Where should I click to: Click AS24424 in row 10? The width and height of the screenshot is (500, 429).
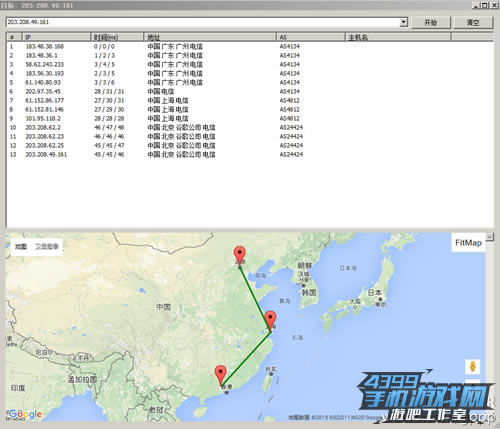point(291,127)
